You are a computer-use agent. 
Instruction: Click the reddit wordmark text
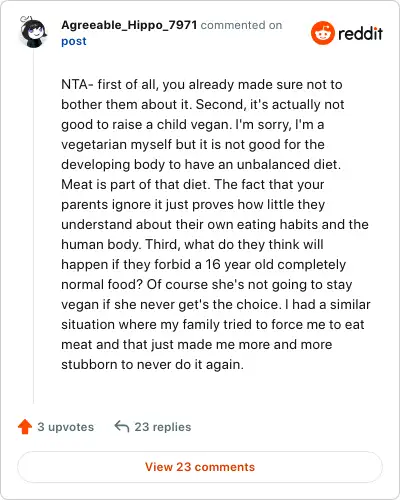point(360,33)
